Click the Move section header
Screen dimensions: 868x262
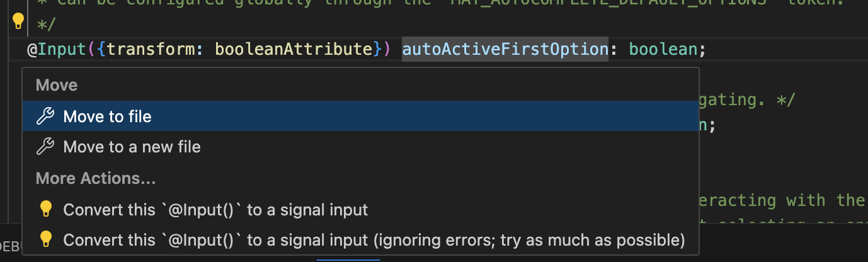click(57, 86)
